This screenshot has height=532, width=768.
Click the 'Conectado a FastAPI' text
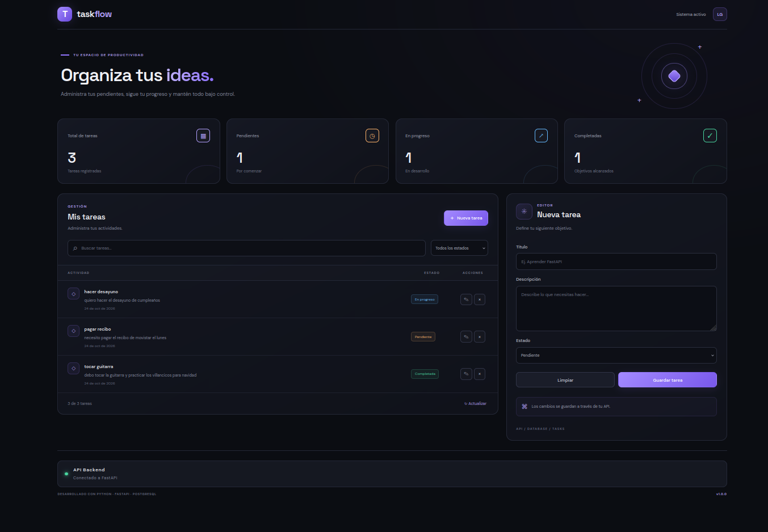tap(95, 478)
